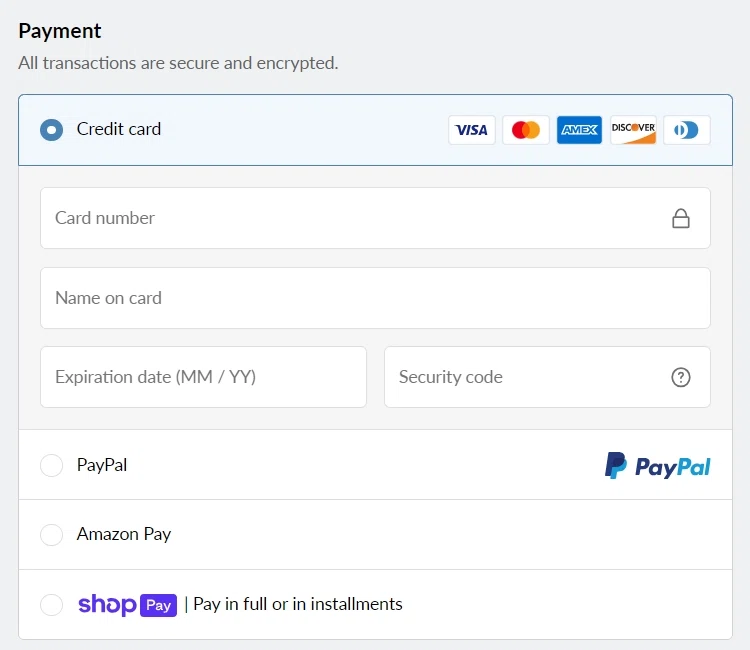Click the Visa card icon
This screenshot has height=650, width=750.
pyautogui.click(x=472, y=130)
